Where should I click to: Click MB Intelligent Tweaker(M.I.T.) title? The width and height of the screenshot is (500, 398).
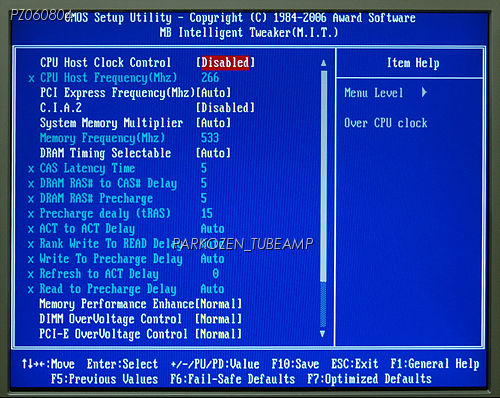coord(249,33)
